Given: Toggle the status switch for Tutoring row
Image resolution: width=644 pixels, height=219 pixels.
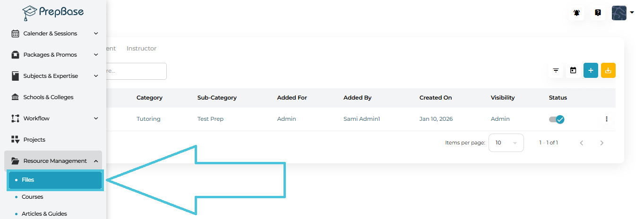Looking at the screenshot, I should point(557,119).
